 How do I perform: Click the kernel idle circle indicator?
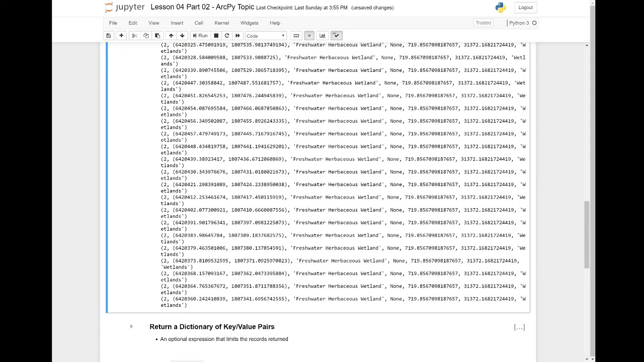[x=534, y=23]
